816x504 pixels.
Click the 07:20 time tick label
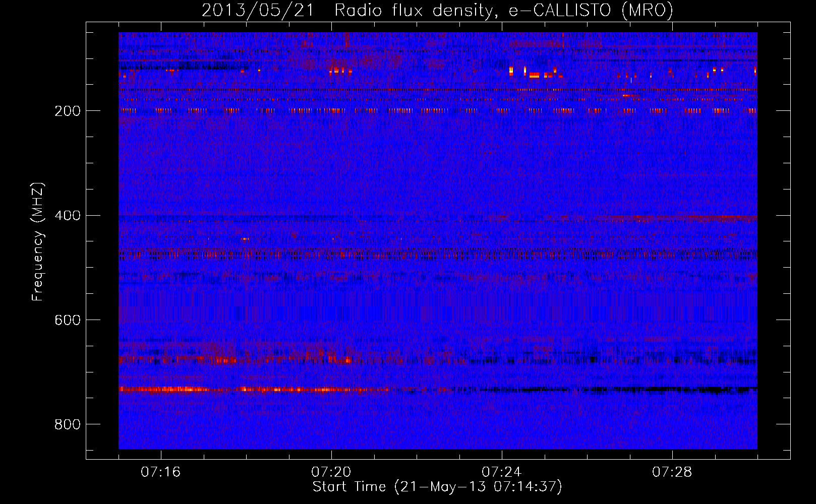331,472
